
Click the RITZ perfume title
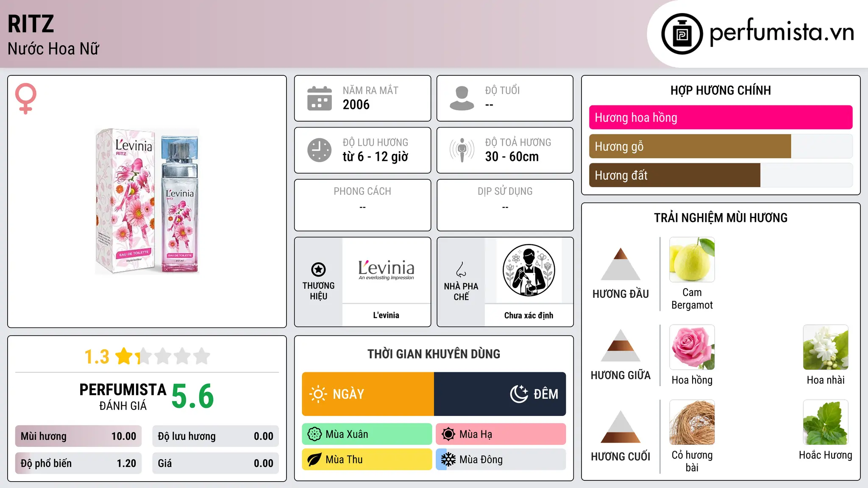coord(31,24)
